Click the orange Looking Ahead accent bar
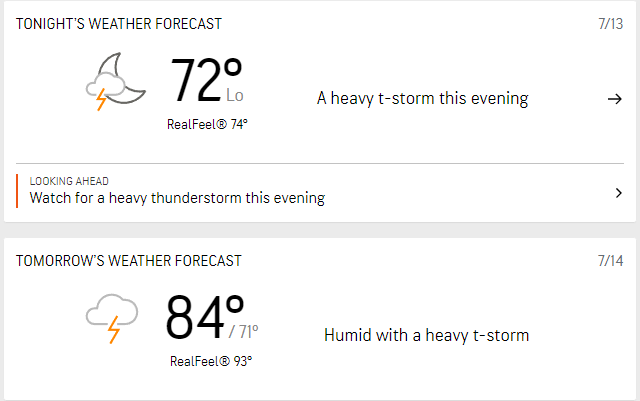Image resolution: width=640 pixels, height=401 pixels. [x=17, y=190]
